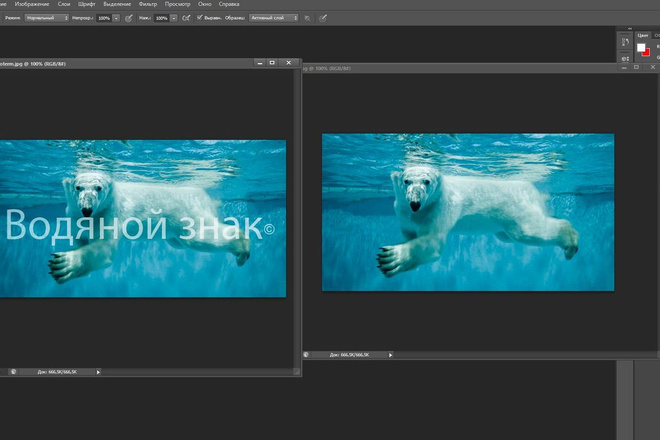Open the History panel icon
Image resolution: width=660 pixels, height=440 pixels.
625,42
